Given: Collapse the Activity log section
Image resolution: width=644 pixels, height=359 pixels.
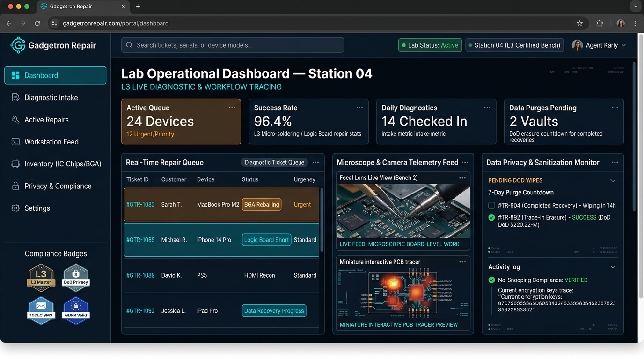Looking at the screenshot, I should pos(613,267).
